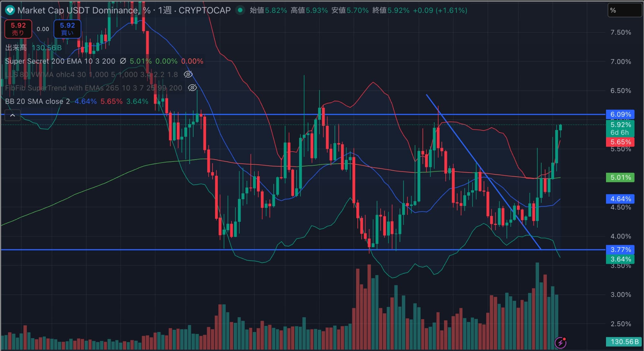Click the 出来高 volume indicator label
Image resolution: width=644 pixels, height=351 pixels.
tap(16, 48)
